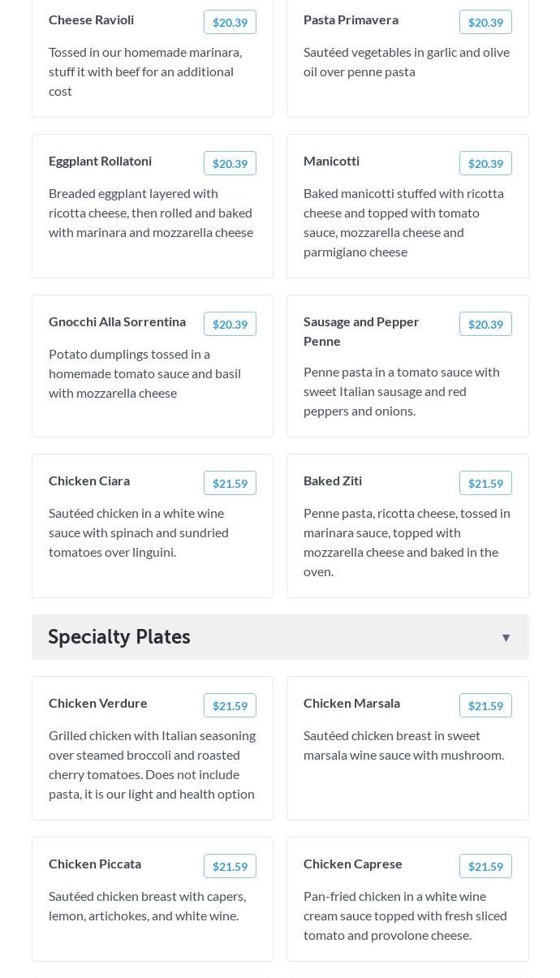
Task: Open the Manicotti item title
Action: [x=331, y=161]
